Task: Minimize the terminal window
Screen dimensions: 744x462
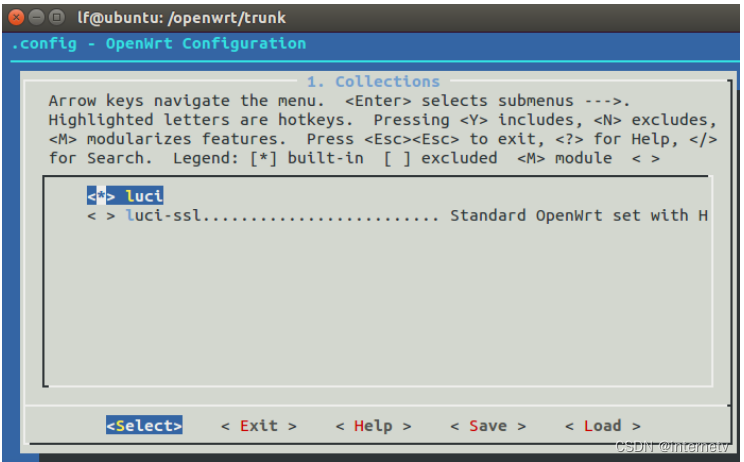Action: pos(36,18)
